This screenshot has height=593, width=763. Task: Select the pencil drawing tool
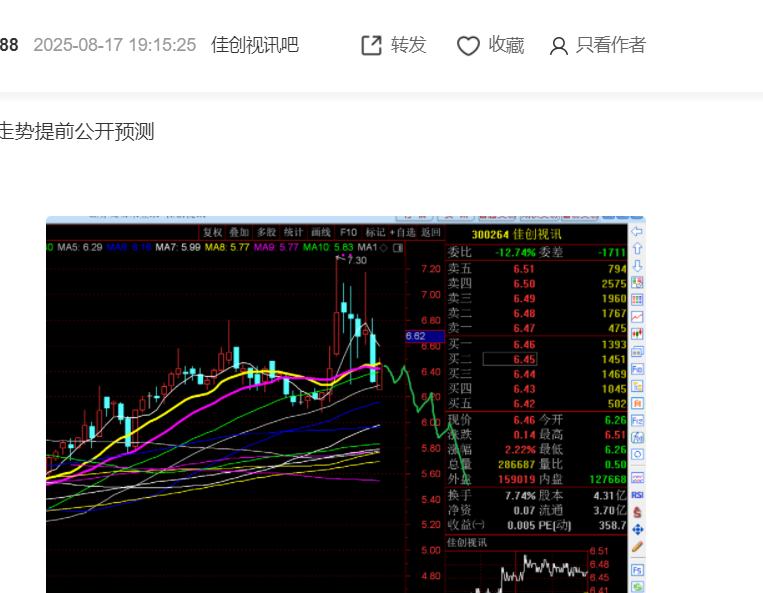point(637,547)
